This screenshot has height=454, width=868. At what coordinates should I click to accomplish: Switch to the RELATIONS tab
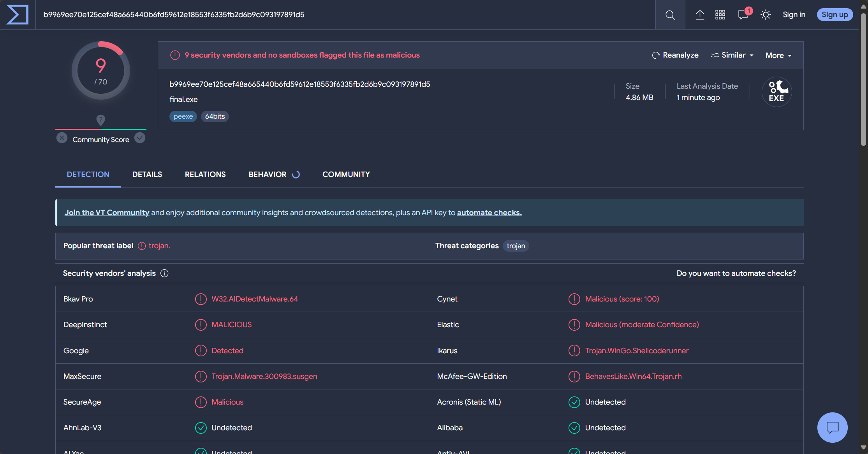pyautogui.click(x=205, y=174)
